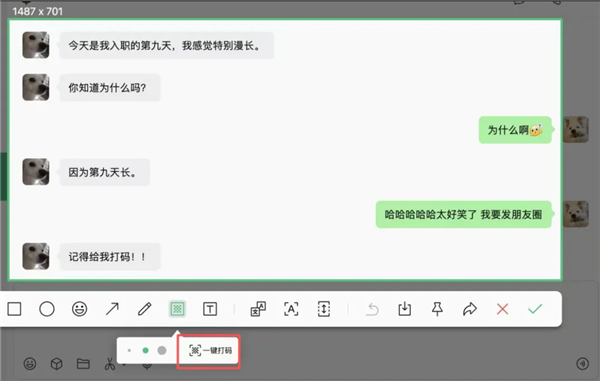Choose the smallest mosaic brush size
The width and height of the screenshot is (600, 381).
(x=129, y=350)
